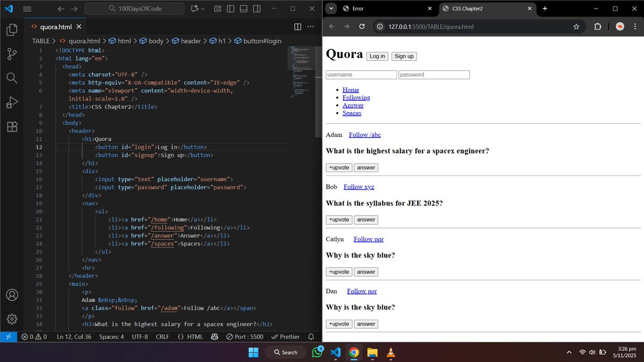The image size is (644, 362).
Task: Open Chrome tab search dropdown
Action: click(331, 8)
